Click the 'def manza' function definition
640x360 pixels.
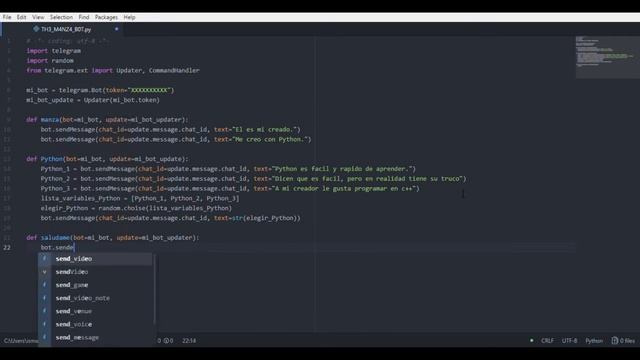coord(107,120)
